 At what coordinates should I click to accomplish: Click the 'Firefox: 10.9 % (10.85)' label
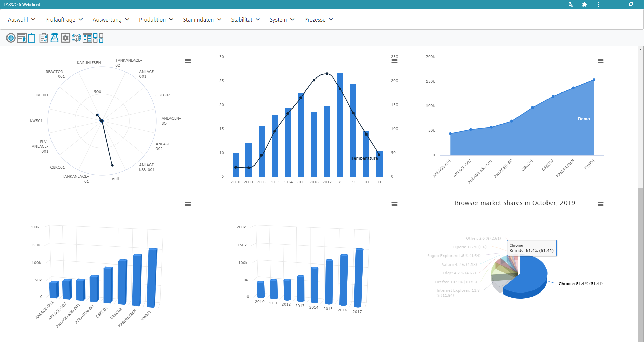(x=456, y=282)
